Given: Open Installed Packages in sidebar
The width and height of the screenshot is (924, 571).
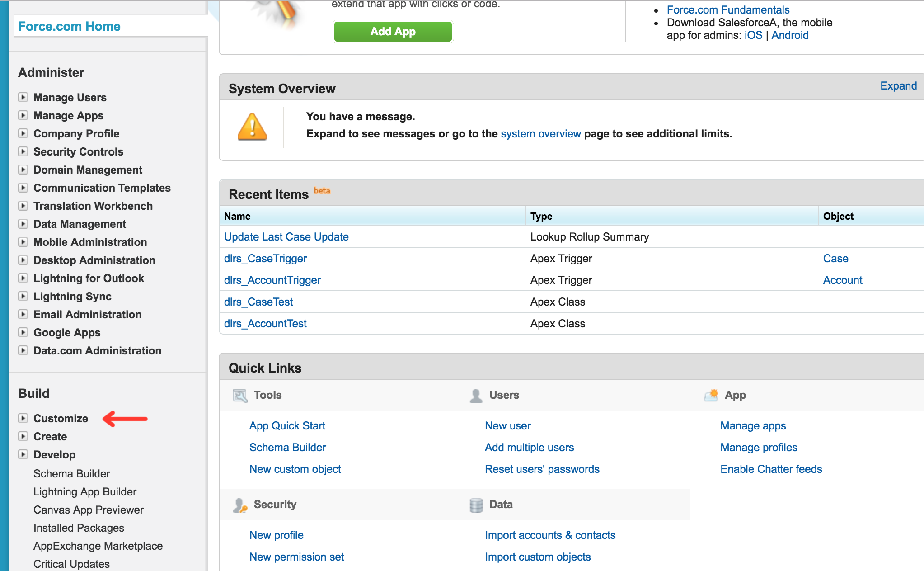Looking at the screenshot, I should 79,528.
